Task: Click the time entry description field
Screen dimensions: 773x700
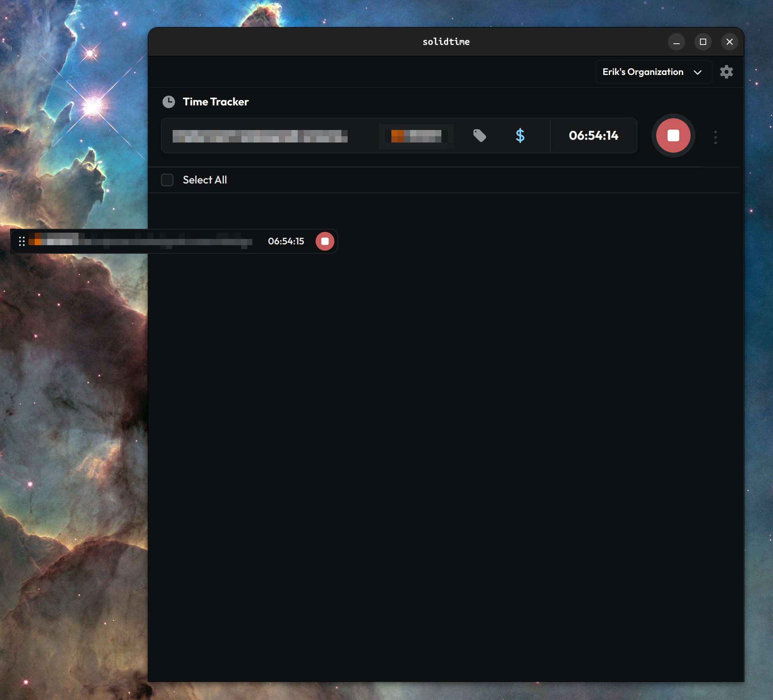Action: pos(260,136)
